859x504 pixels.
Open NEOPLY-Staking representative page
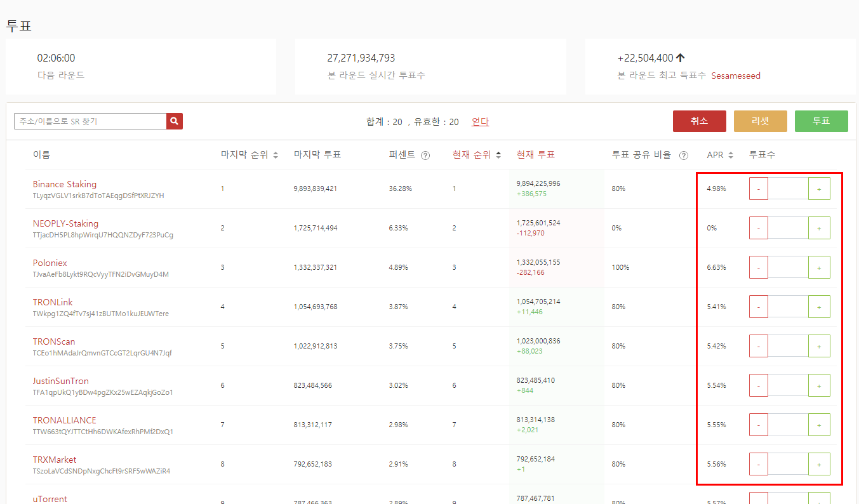[x=65, y=223]
